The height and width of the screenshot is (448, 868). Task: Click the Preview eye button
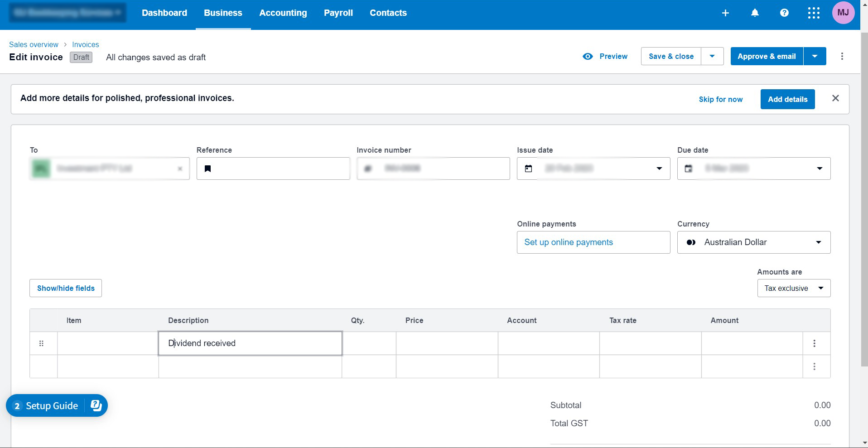[605, 57]
